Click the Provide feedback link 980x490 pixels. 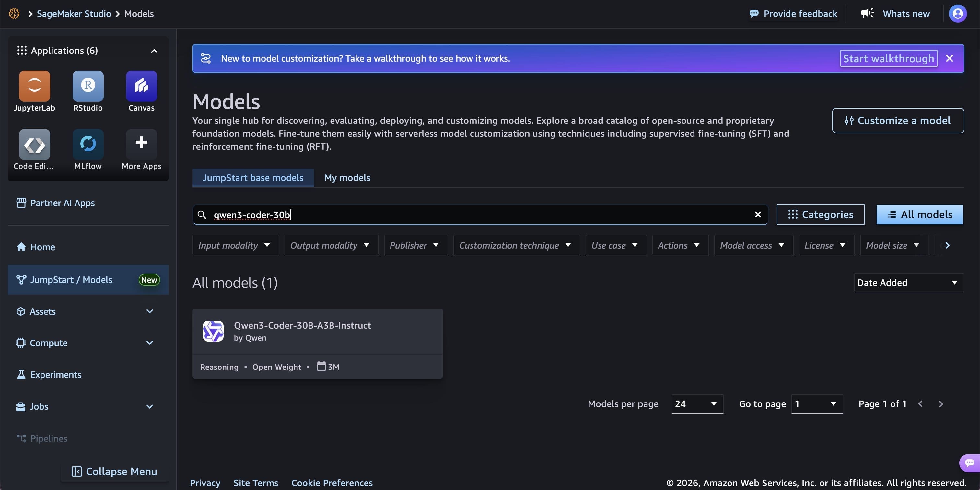tap(800, 14)
